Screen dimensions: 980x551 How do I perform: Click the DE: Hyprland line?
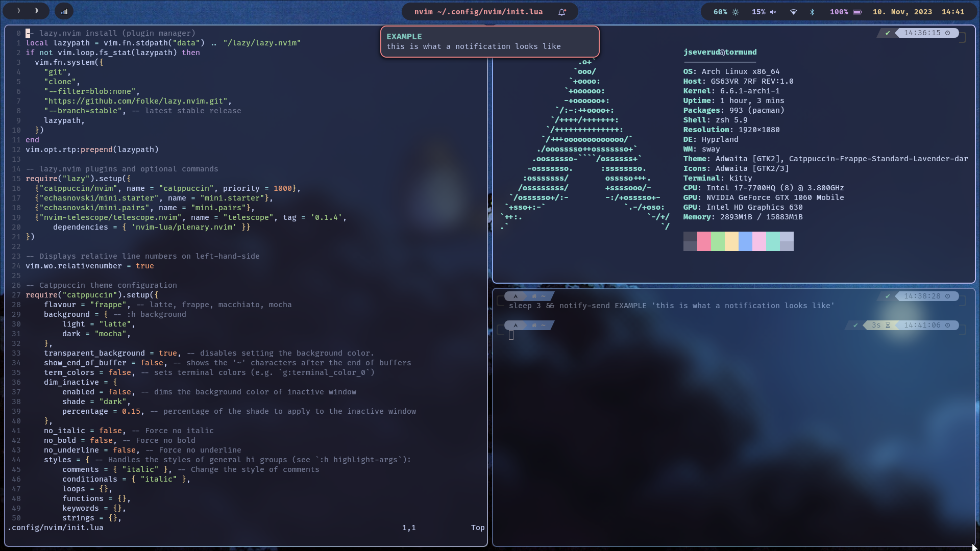click(710, 139)
